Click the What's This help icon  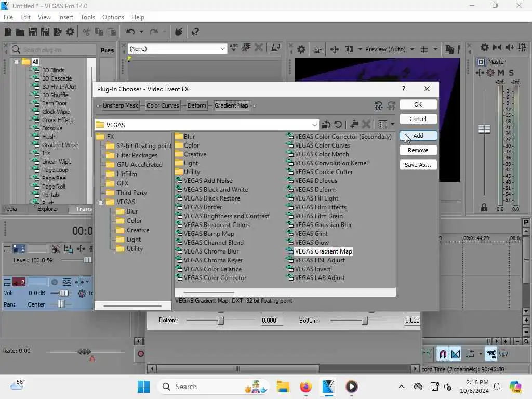[x=195, y=32]
